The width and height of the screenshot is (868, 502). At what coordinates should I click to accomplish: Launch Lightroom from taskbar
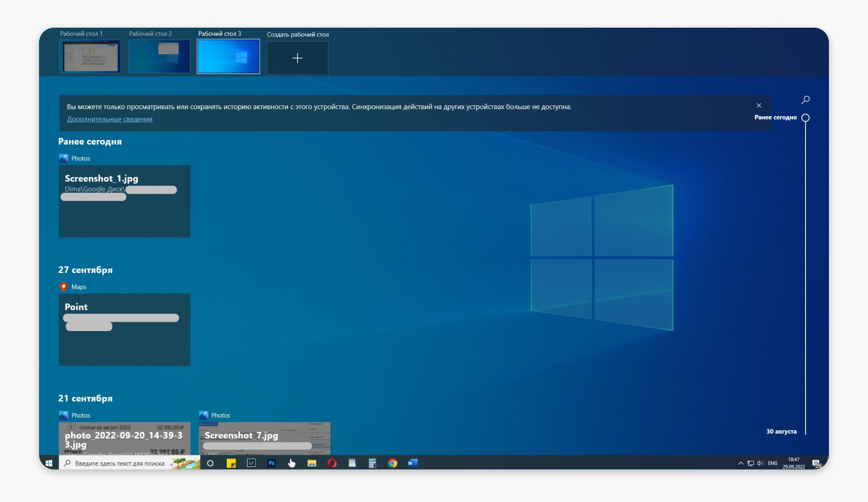click(251, 463)
